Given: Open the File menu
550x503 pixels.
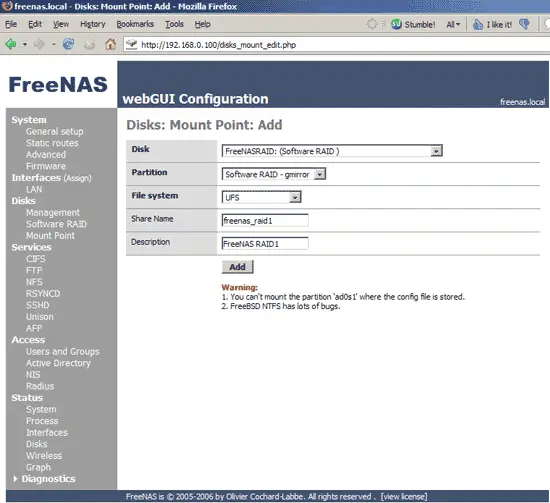Looking at the screenshot, I should pos(11,24).
